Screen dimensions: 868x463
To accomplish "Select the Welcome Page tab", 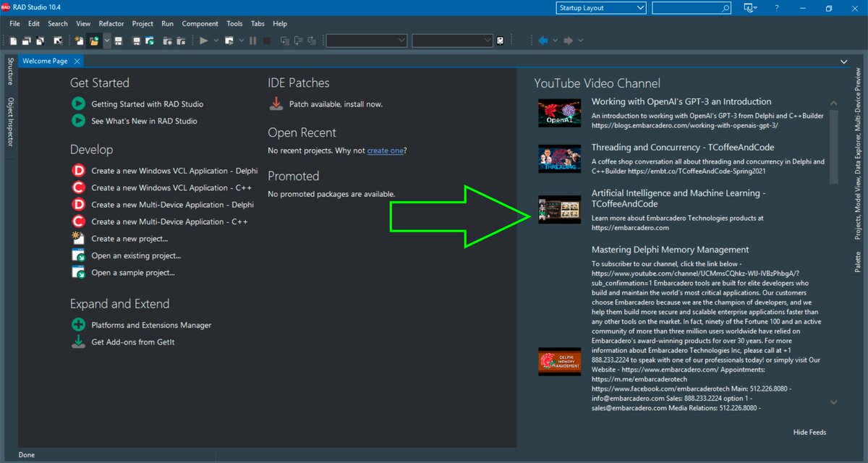I will (x=45, y=61).
